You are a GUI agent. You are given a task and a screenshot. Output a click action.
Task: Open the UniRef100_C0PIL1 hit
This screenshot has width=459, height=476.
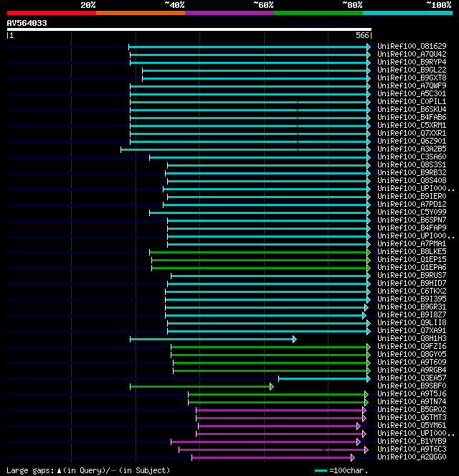click(412, 101)
